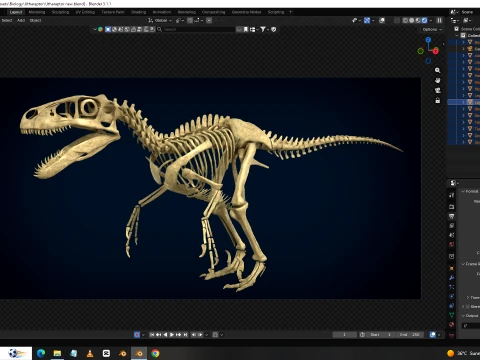Toggle viewport overlays button
Screen dimensions: 480x360
(x=382, y=20)
